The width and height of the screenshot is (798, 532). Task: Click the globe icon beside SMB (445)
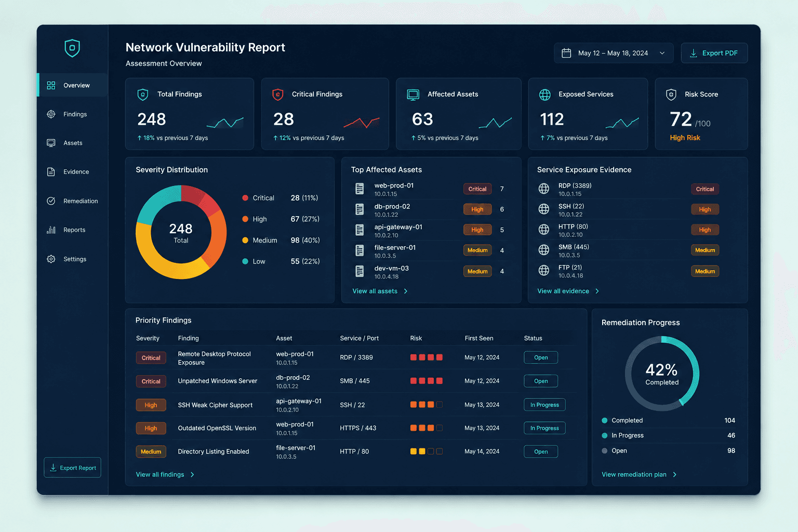pyautogui.click(x=544, y=250)
